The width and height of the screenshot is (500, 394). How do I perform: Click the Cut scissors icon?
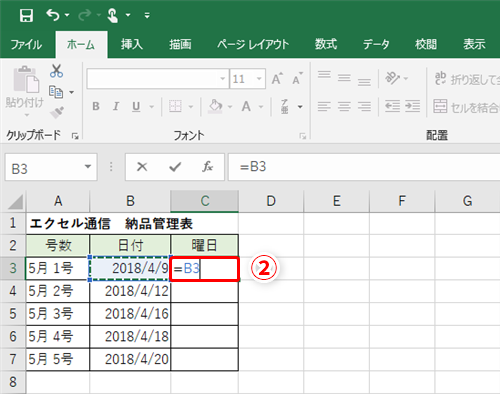[x=56, y=71]
